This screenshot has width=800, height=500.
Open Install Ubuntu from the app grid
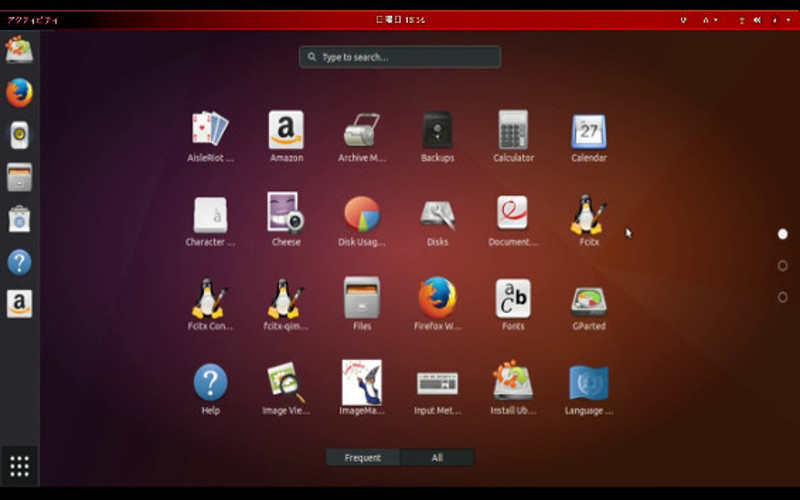[x=513, y=389]
